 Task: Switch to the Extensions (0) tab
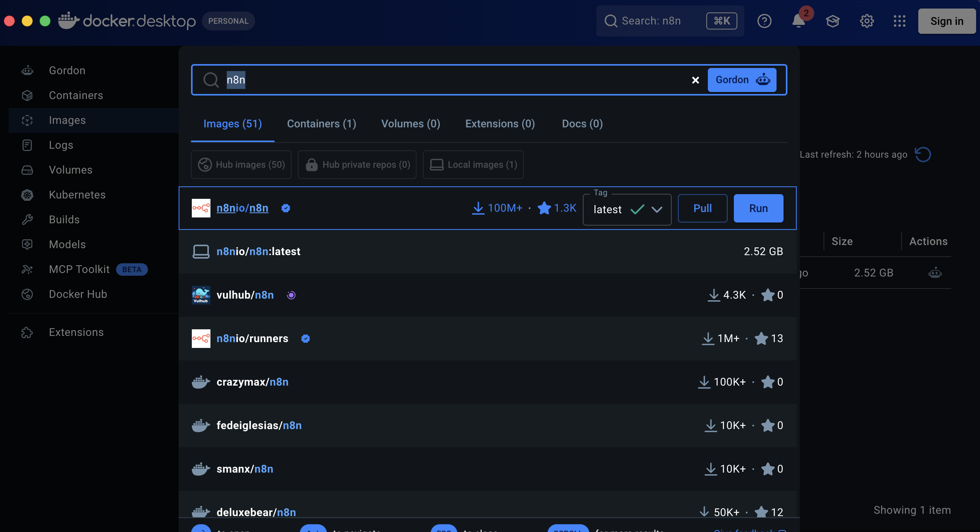coord(500,124)
